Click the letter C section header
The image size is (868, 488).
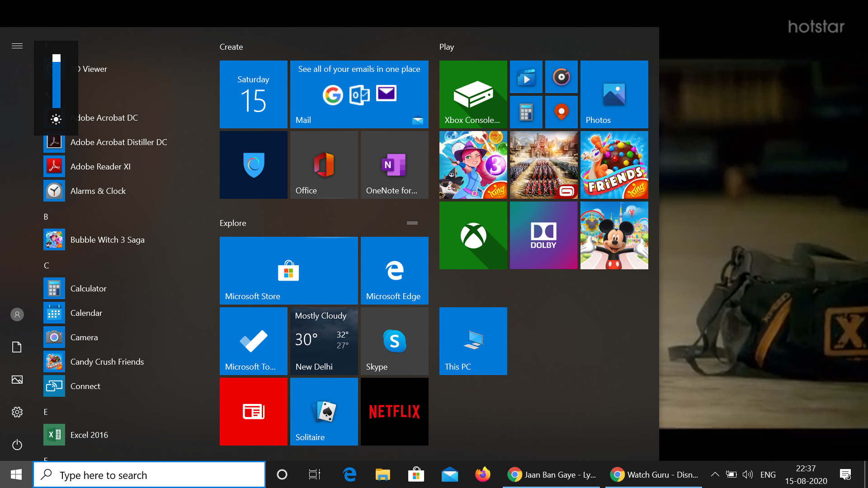pos(46,266)
